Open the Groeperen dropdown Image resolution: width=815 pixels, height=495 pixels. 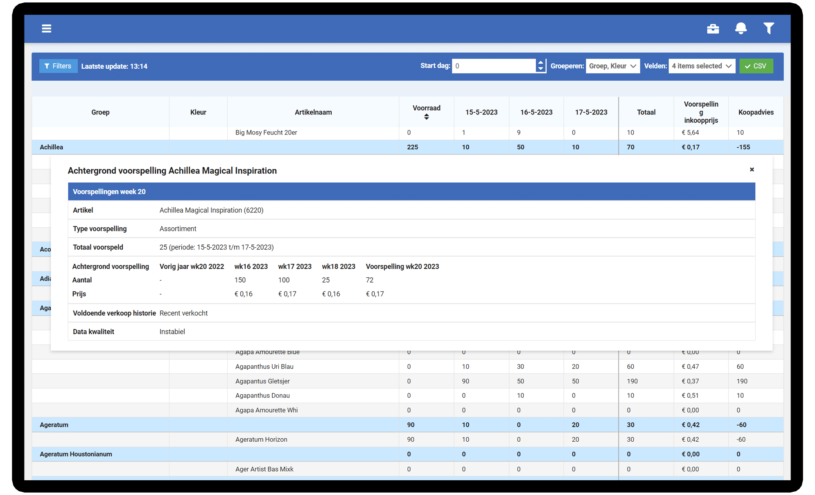click(613, 66)
